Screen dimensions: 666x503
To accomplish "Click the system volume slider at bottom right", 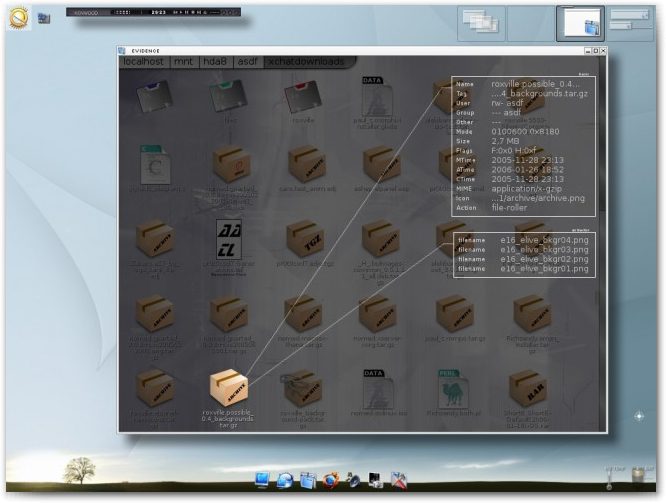I will click(607, 478).
